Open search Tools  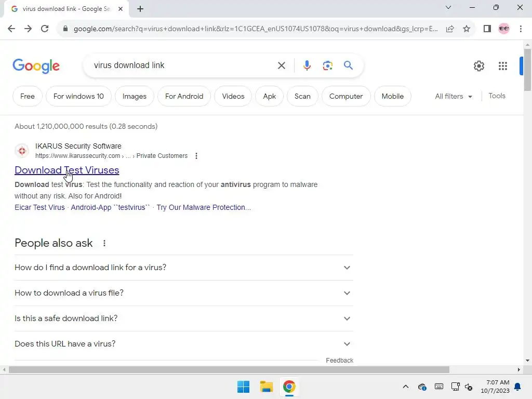click(497, 96)
